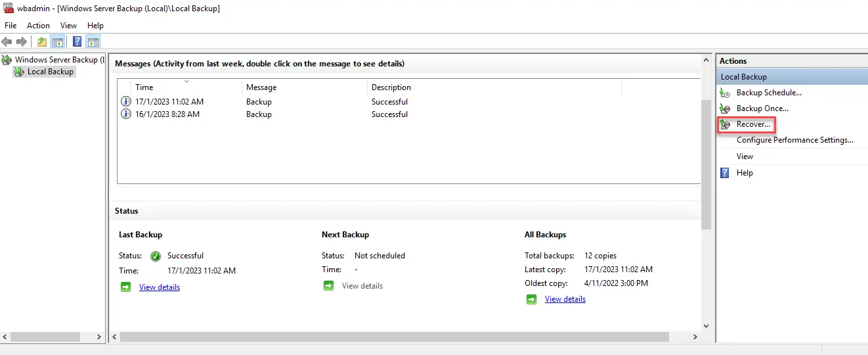Open Help in the Actions pane
Screen dimensions: 868x355
tap(745, 173)
